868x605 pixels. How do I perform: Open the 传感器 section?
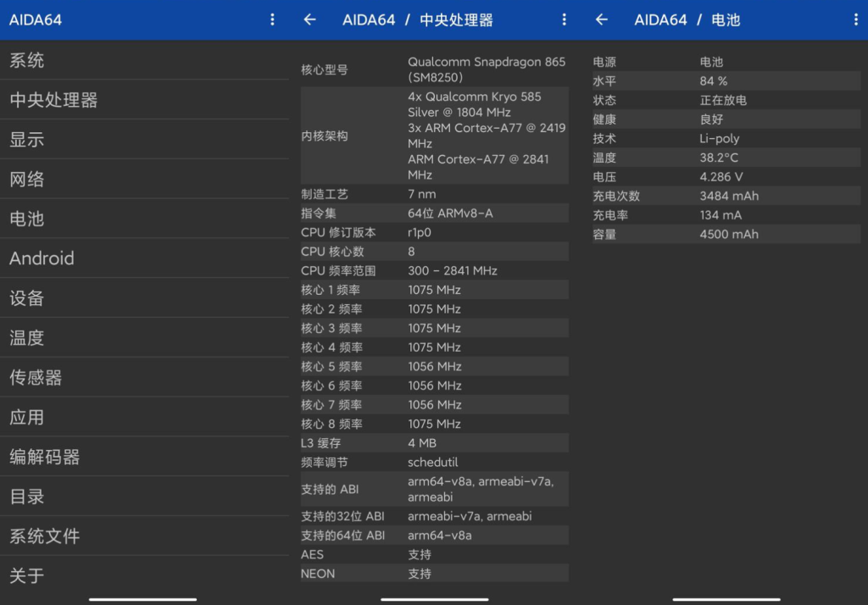(144, 378)
